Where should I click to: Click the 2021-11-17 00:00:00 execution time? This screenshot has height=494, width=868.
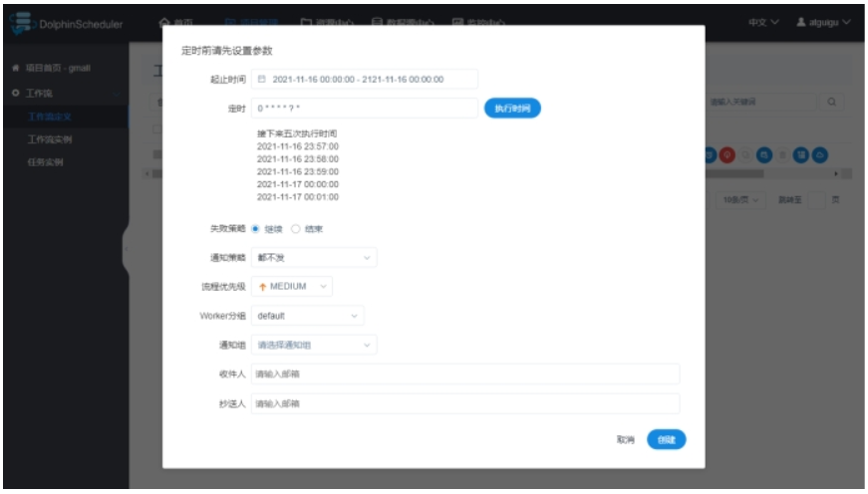298,184
